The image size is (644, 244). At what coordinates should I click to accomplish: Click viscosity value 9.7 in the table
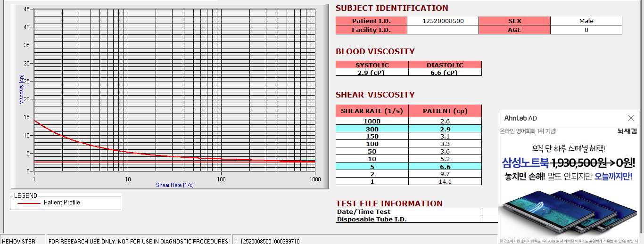445,174
